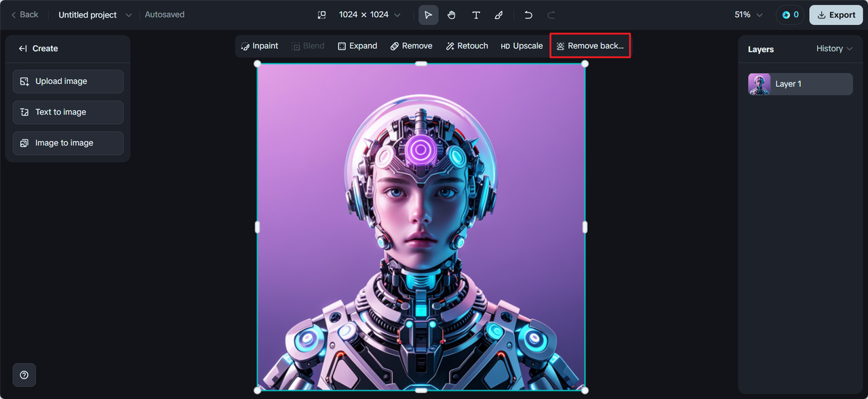Select the Text tool

point(476,15)
